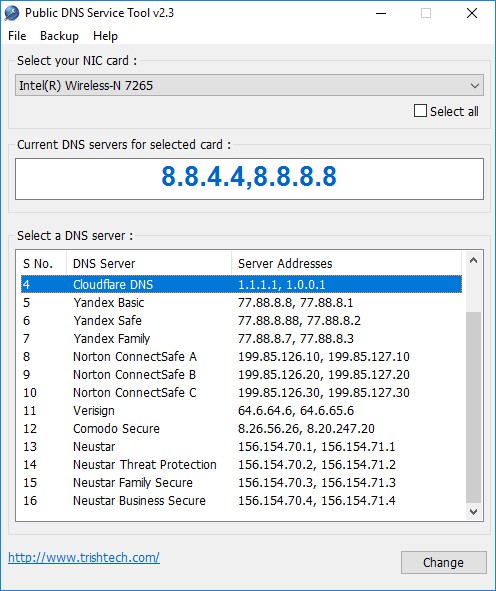Screen dimensions: 496x591
Task: Open the NIC card dropdown
Action: [x=249, y=85]
